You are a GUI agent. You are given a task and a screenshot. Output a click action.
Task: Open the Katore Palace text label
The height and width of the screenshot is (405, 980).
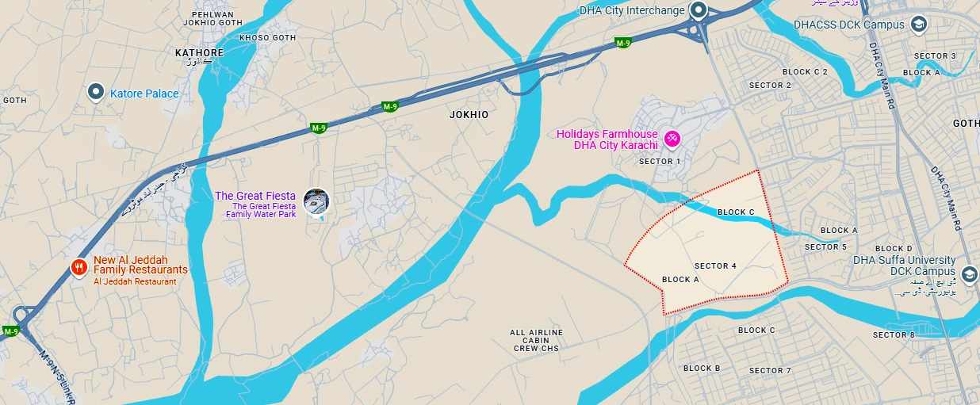pos(144,94)
